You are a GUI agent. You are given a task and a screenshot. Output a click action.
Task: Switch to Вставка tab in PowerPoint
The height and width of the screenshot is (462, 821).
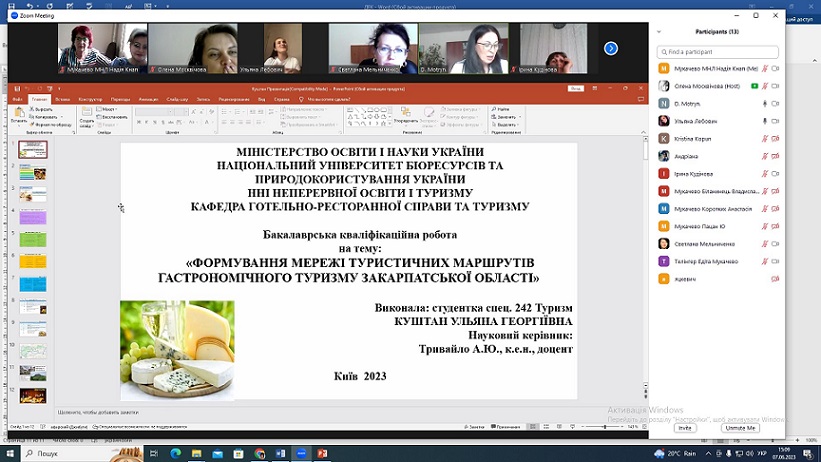(62, 99)
